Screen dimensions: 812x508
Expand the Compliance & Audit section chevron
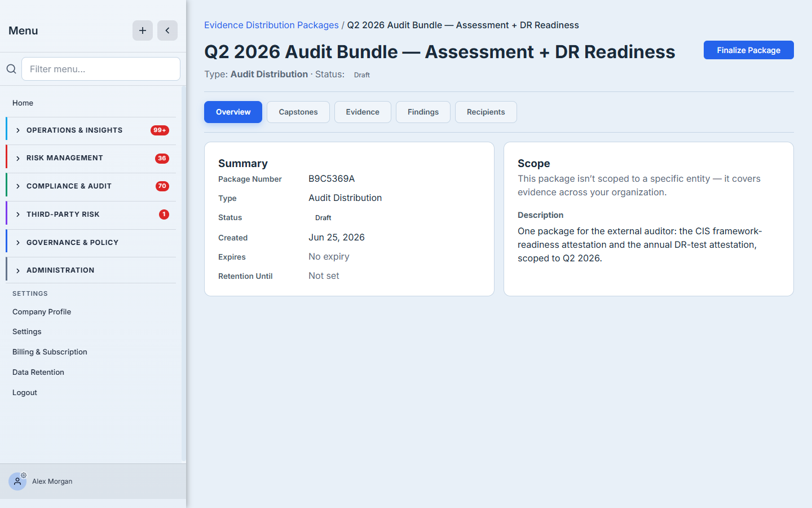pyautogui.click(x=18, y=186)
